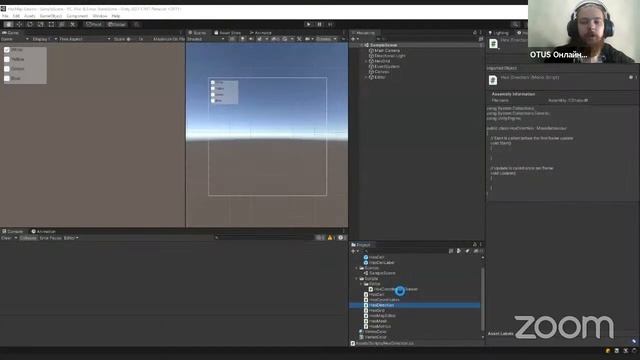
Task: Click the Pause button
Action: [x=320, y=24]
